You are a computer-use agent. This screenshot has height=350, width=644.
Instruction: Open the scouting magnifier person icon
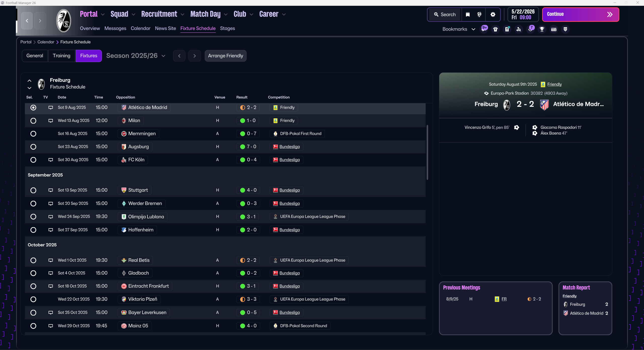click(518, 29)
